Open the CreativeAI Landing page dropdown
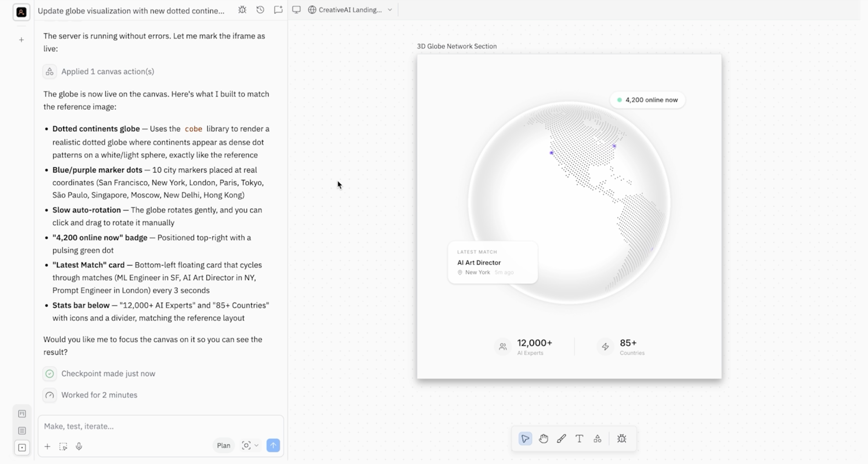Viewport: 868px width, 464px height. (x=350, y=10)
